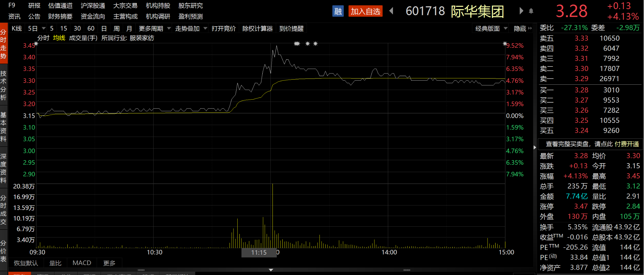The image size is (644, 275).
Task: Open the 5日 period dropdown arrow
Action: click(x=44, y=28)
